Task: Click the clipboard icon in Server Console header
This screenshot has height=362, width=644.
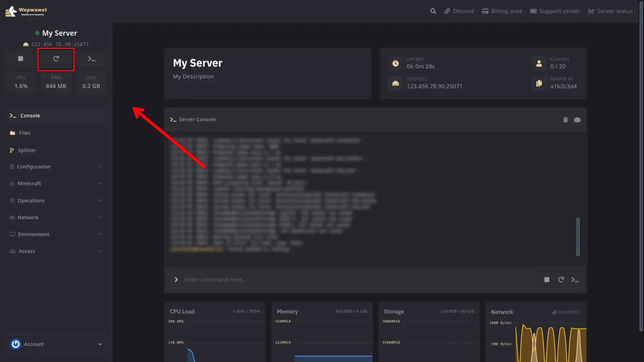Action: (565, 119)
